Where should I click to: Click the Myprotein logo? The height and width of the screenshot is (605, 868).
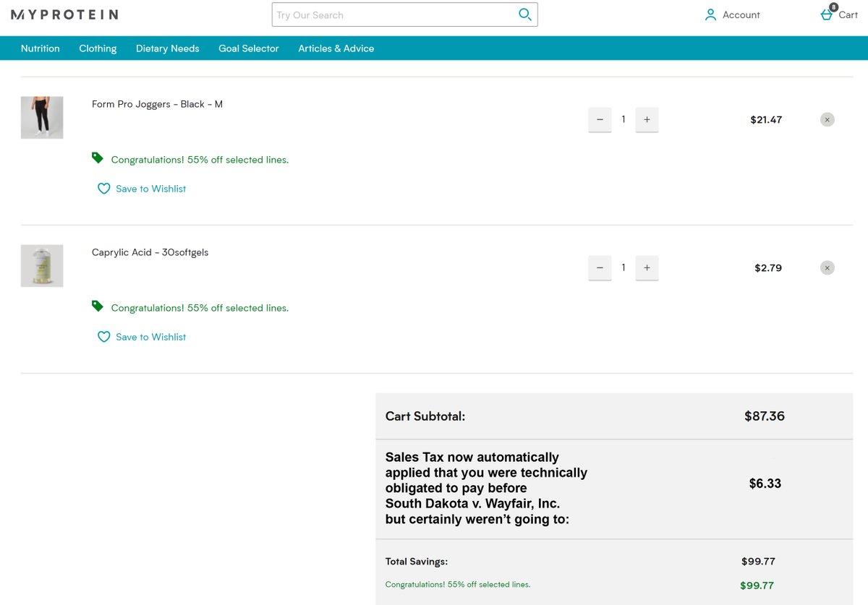(64, 14)
